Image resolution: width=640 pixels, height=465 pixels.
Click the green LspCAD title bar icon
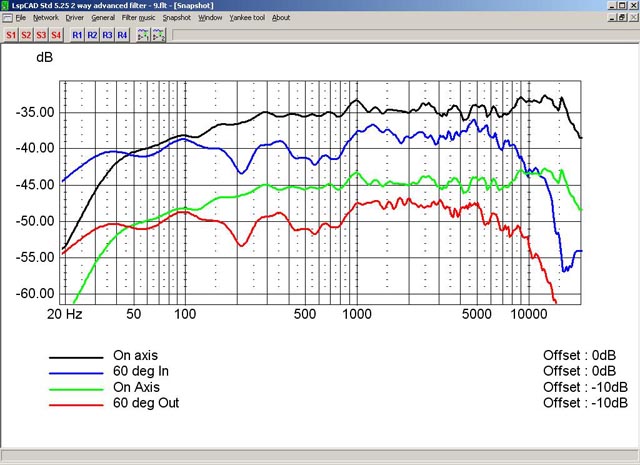[x=5, y=5]
